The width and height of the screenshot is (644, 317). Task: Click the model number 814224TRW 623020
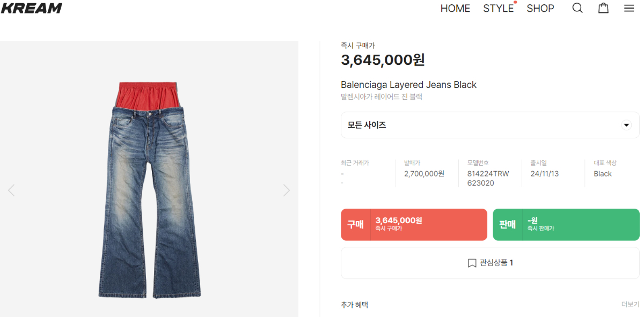[488, 178]
